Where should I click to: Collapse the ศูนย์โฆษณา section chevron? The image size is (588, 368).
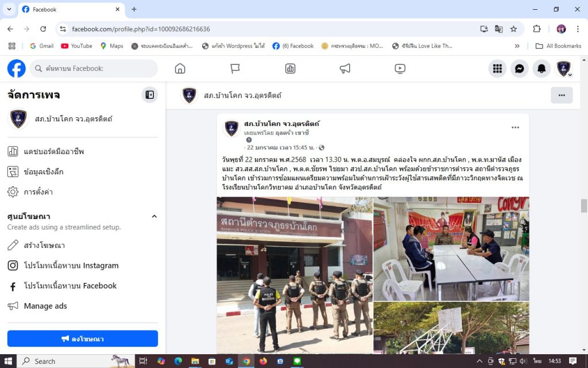point(154,216)
